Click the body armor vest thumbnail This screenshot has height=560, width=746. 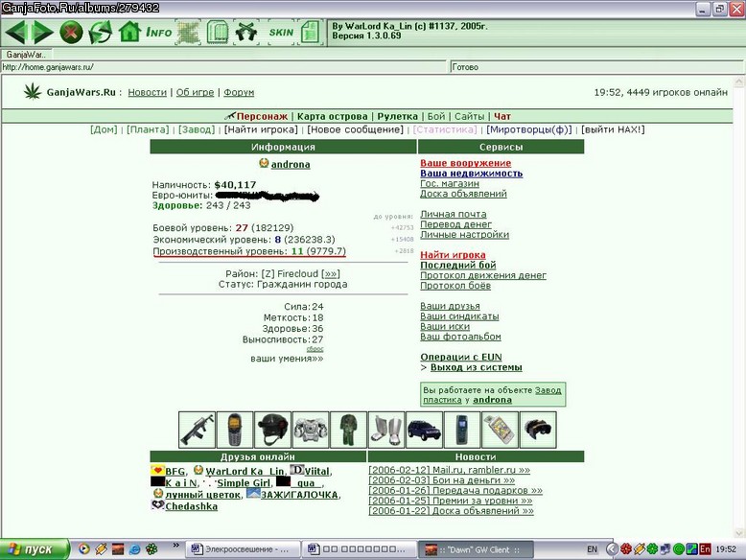tap(311, 431)
